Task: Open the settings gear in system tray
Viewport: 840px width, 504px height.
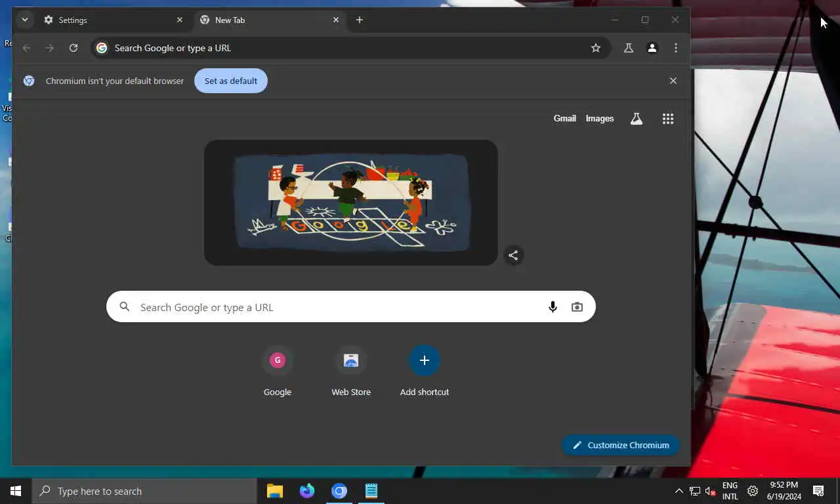Action: [x=753, y=491]
